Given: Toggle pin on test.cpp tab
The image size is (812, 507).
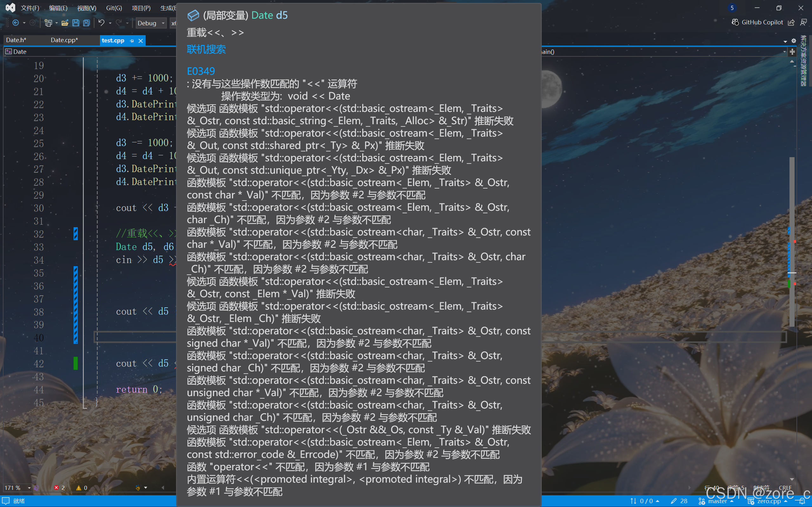Looking at the screenshot, I should (x=132, y=41).
